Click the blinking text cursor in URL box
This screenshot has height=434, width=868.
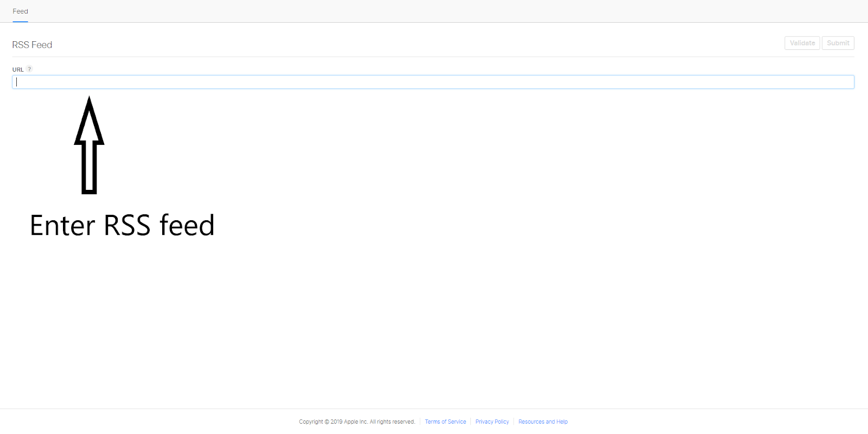click(17, 82)
